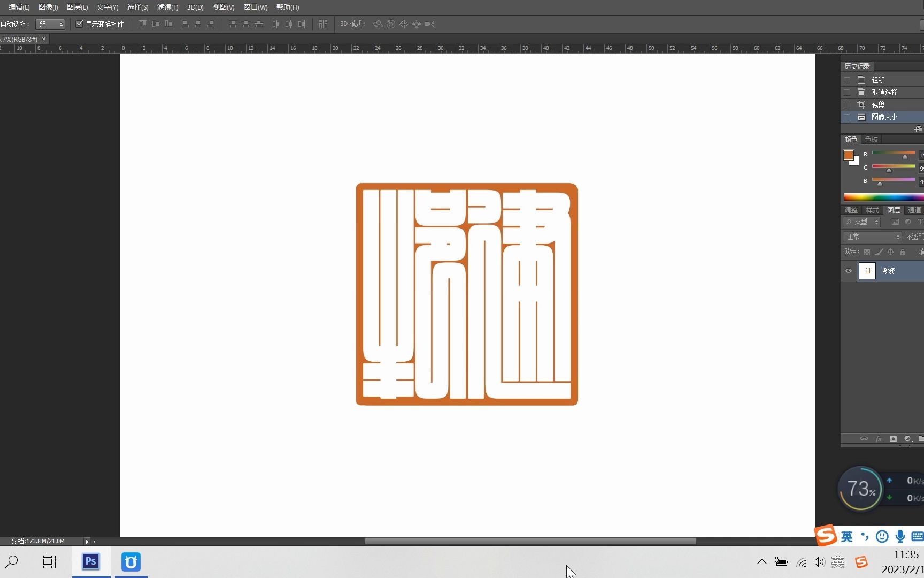The image size is (924, 578).
Task: Open the layer filter 类型 dropdown
Action: click(862, 222)
